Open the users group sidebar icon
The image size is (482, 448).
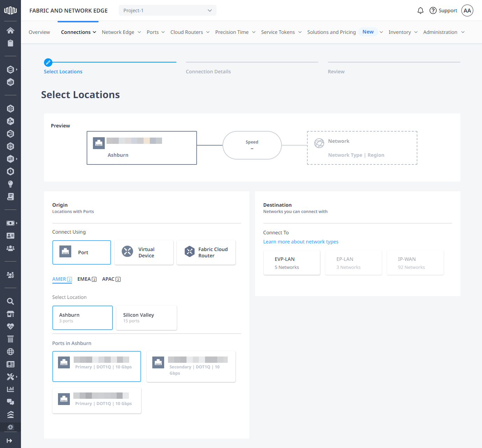click(10, 248)
